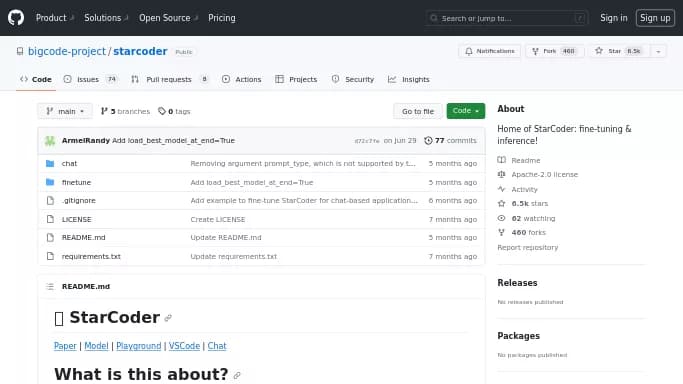Switch to the Projects tab
The width and height of the screenshot is (683, 384).
tap(296, 79)
